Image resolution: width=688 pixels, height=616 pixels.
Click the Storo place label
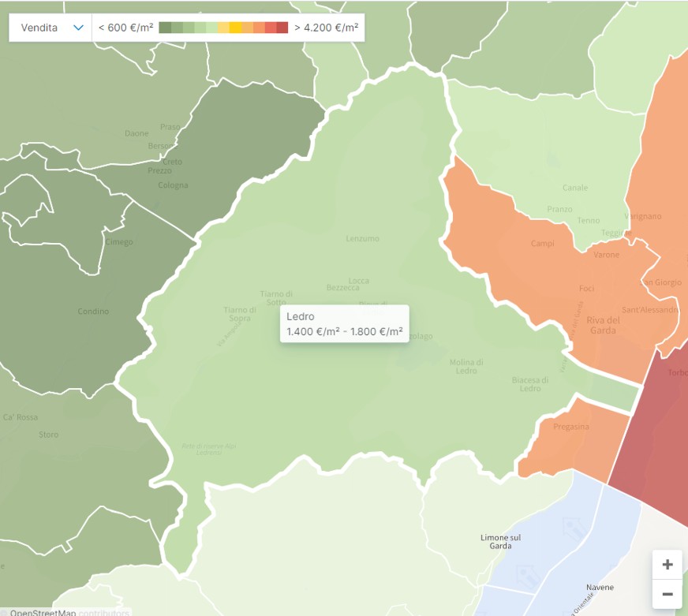coord(49,435)
